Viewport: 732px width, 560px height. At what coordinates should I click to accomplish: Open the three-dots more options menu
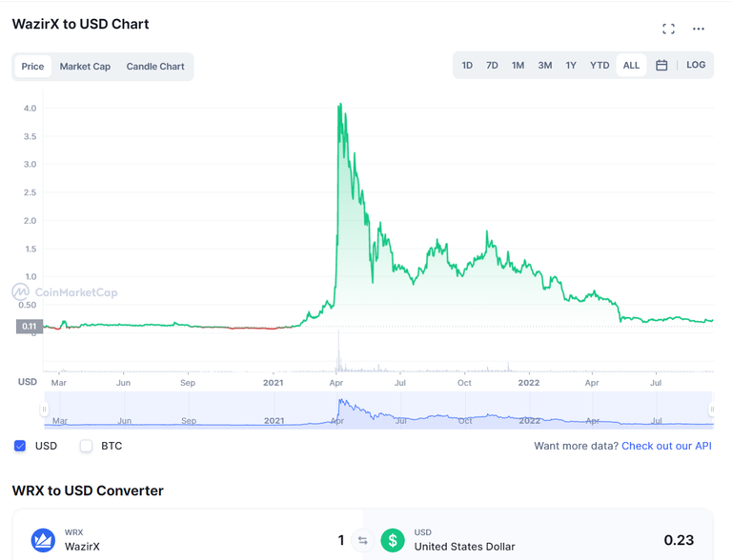pyautogui.click(x=699, y=29)
